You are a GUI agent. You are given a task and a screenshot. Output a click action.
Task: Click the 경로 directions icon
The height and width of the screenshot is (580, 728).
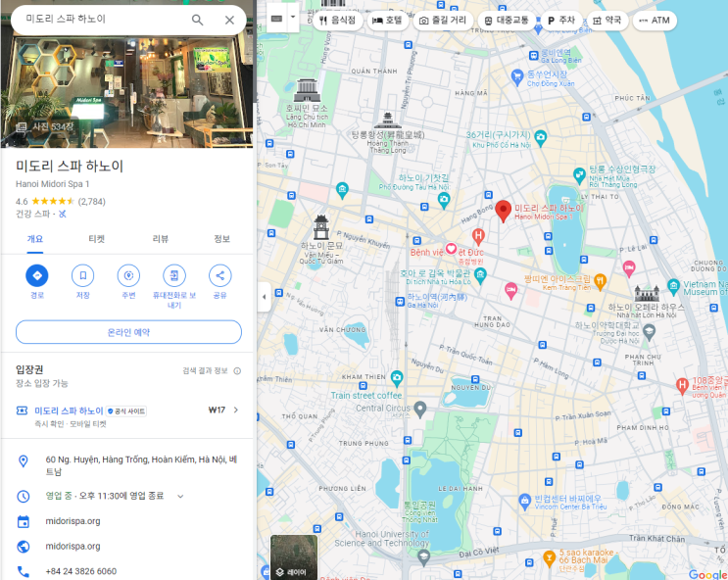point(36,275)
